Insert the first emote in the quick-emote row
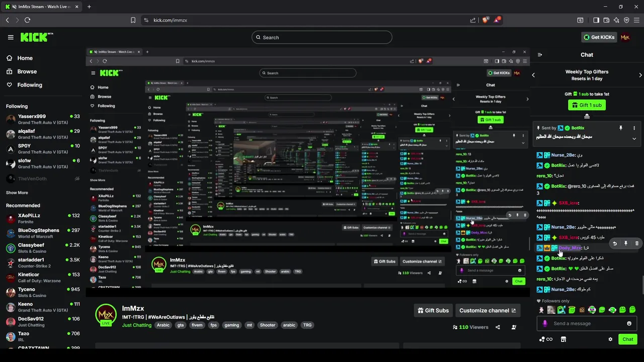The width and height of the screenshot is (644, 362). pos(541,310)
